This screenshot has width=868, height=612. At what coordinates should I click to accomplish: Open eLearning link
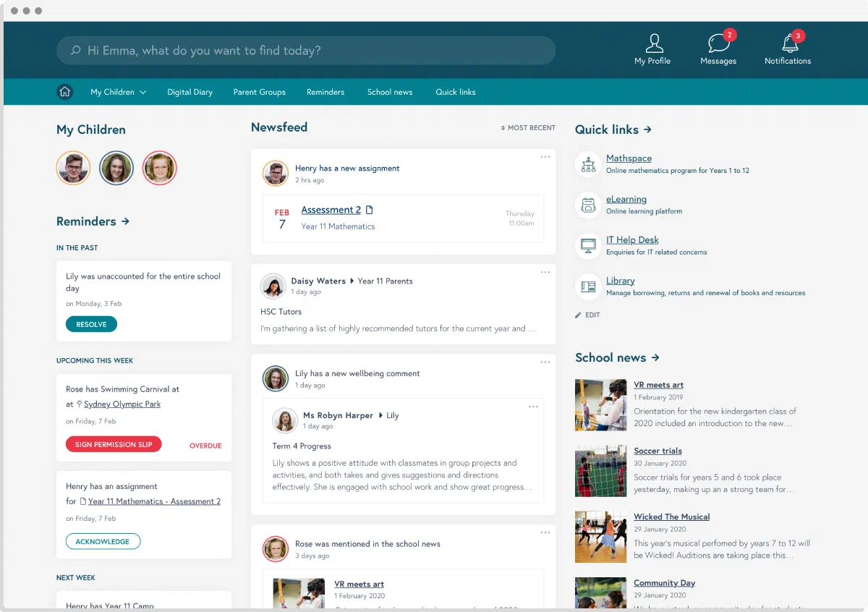point(626,199)
